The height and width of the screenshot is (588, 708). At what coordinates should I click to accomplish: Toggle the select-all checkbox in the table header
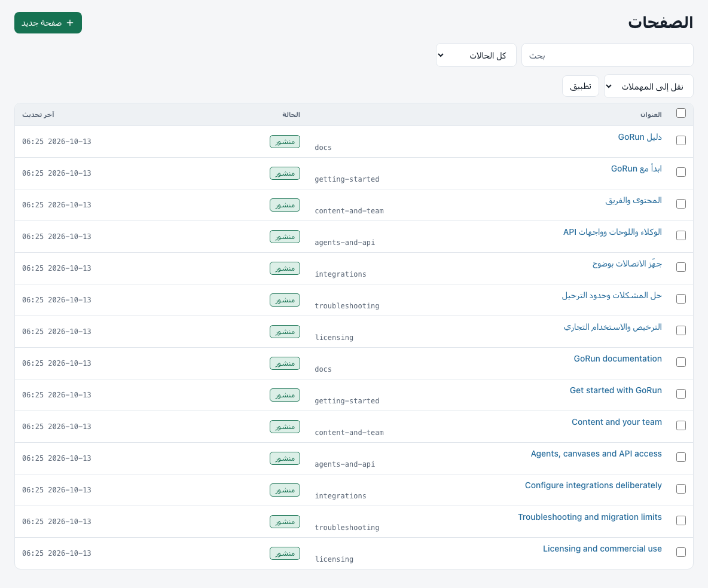[681, 114]
